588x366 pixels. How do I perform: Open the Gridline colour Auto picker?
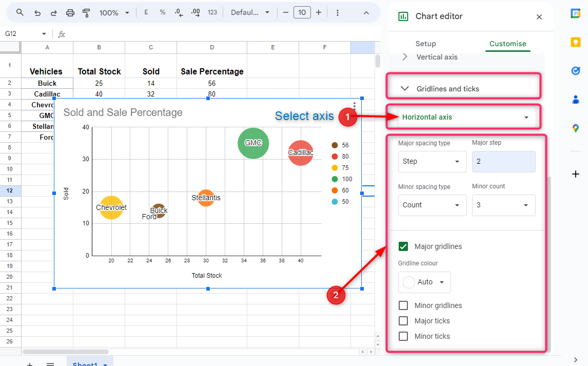pyautogui.click(x=424, y=282)
